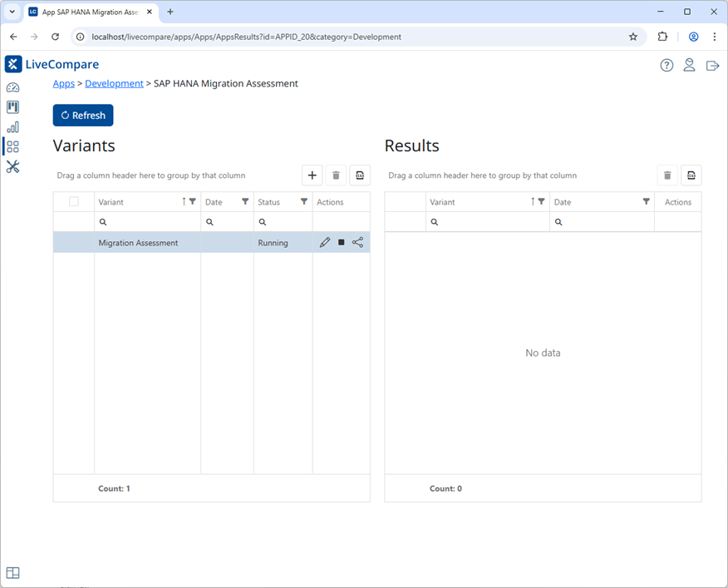This screenshot has height=588, width=728.
Task: Click the SAP HANA Migration Assessment breadcrumb text
Action: (x=226, y=84)
